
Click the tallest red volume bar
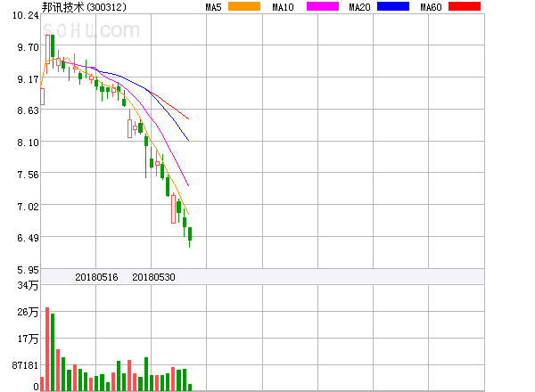(47, 349)
